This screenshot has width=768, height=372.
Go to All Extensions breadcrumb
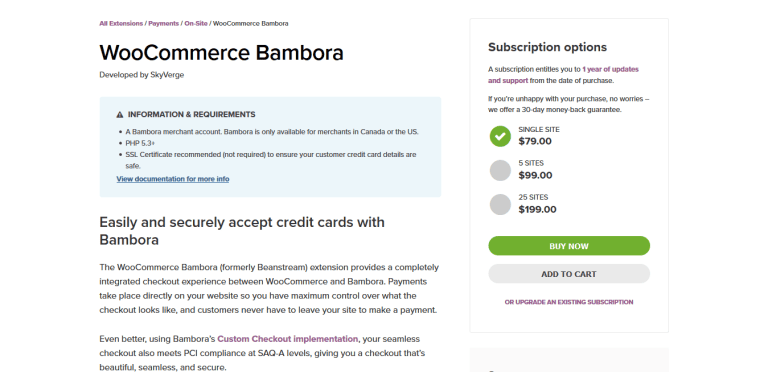[x=121, y=23]
